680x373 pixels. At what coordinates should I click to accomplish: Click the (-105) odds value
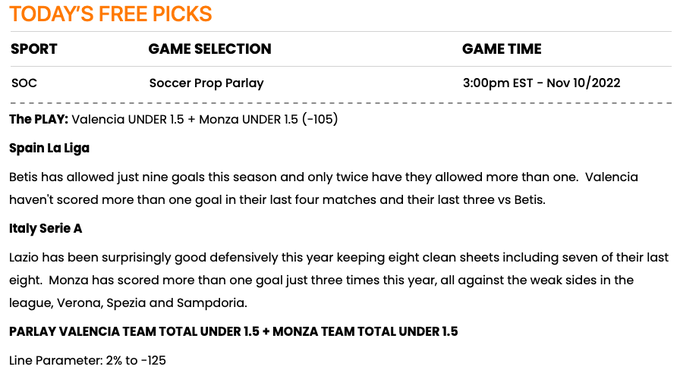(x=320, y=119)
